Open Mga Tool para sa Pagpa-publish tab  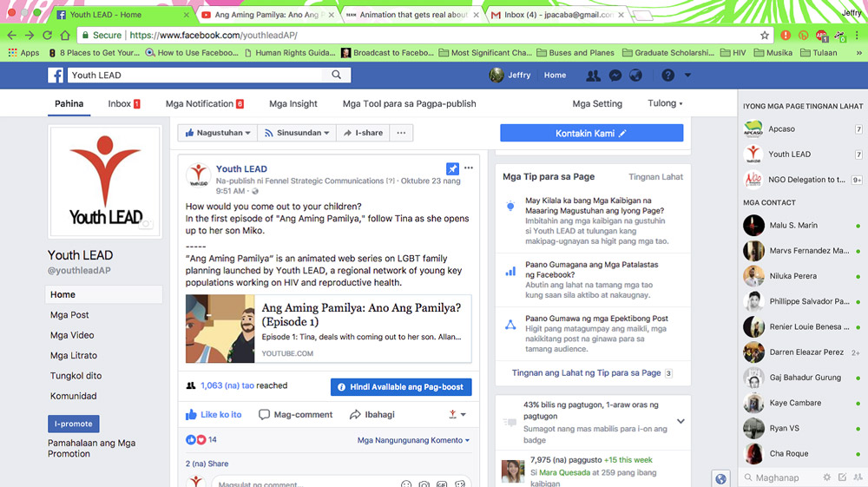click(409, 103)
